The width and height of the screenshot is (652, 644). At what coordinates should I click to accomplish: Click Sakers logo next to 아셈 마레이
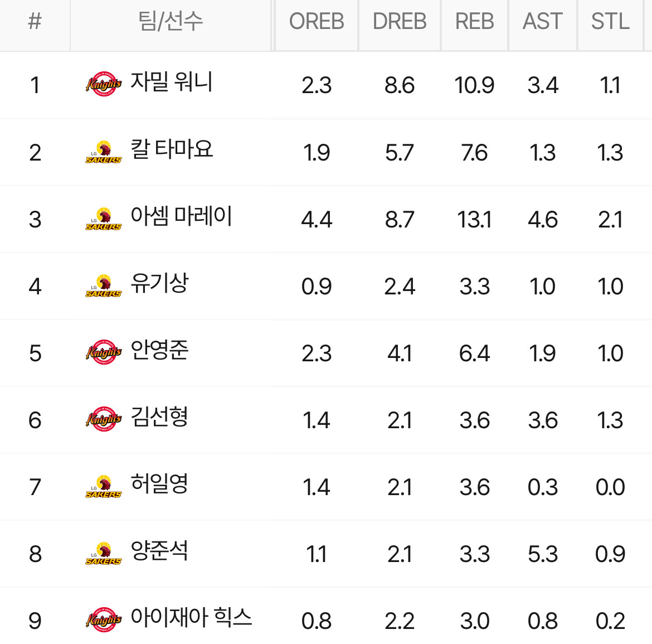[104, 219]
